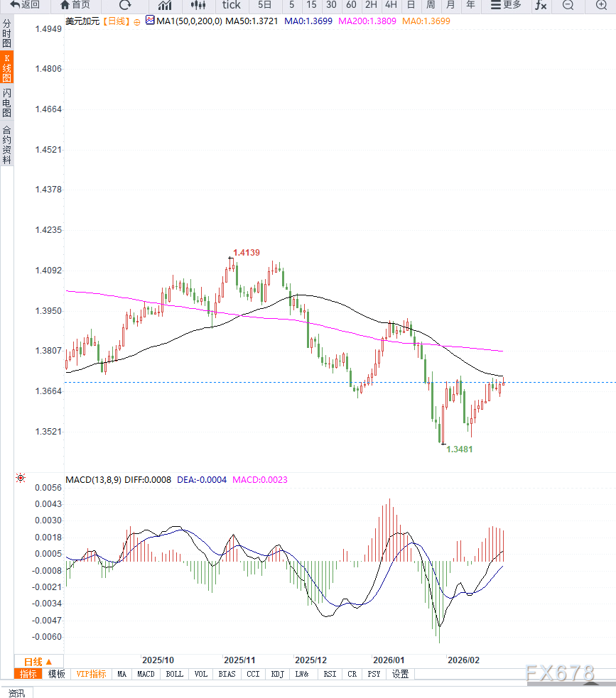Choose the 4H timeframe in the toolbar
616x698 pixels.
(x=391, y=5)
